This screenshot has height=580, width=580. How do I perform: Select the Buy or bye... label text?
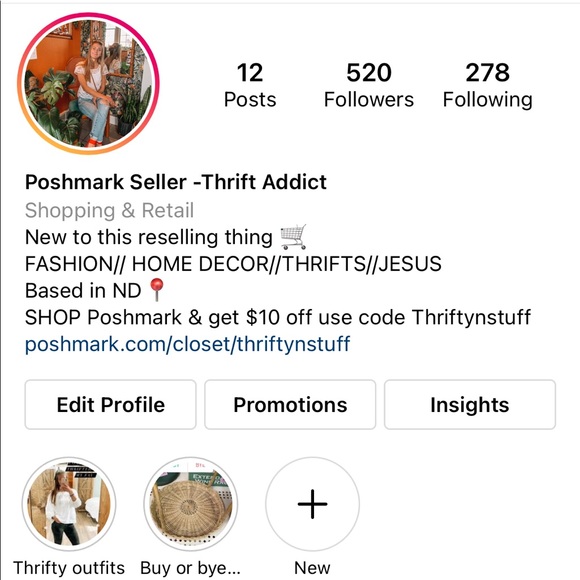(x=190, y=568)
